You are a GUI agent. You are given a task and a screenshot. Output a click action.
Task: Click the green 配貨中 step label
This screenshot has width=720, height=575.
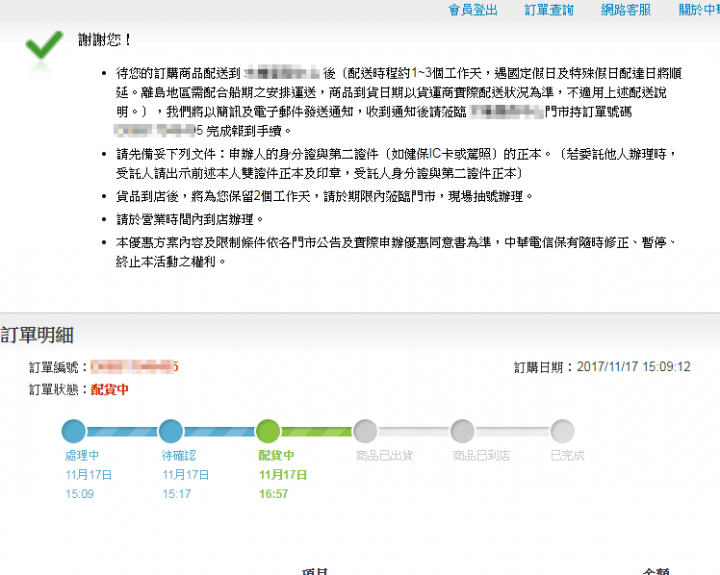276,455
